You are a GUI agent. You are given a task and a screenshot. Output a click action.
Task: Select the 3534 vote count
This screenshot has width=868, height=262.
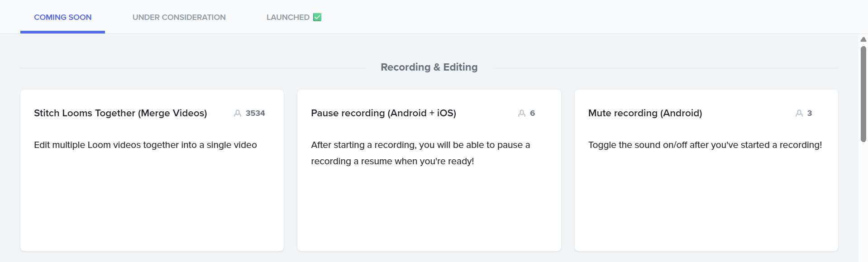tap(255, 113)
